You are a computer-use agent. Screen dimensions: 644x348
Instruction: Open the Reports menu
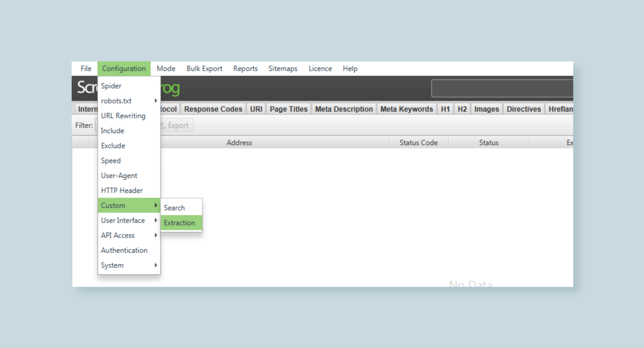(245, 69)
